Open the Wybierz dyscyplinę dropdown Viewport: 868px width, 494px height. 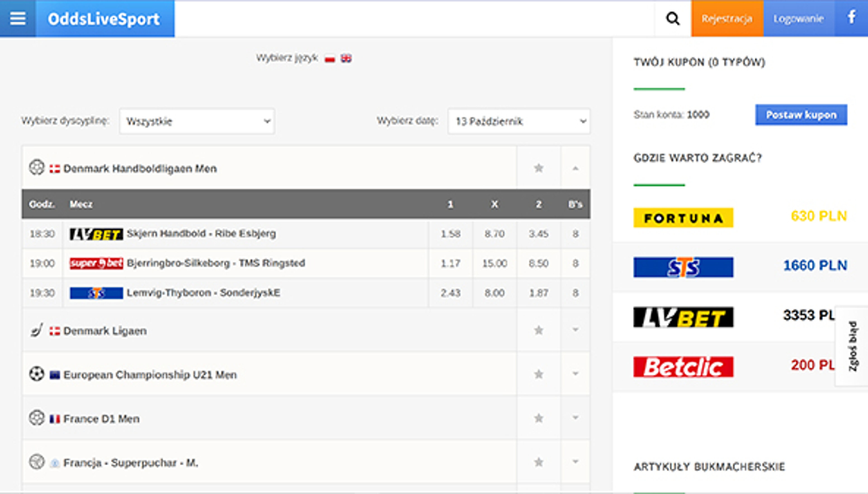pos(196,121)
